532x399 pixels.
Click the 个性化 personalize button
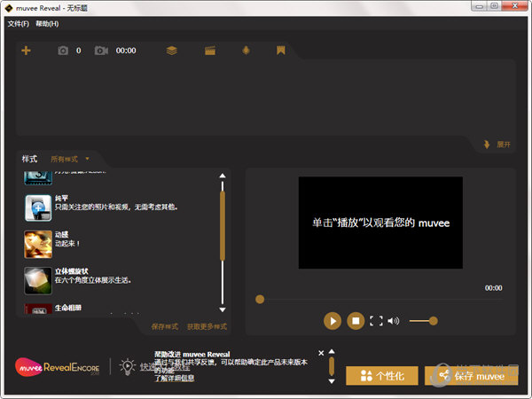(382, 376)
